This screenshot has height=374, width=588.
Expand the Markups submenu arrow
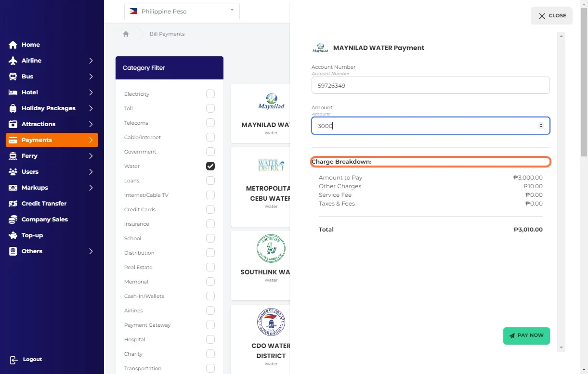(91, 188)
